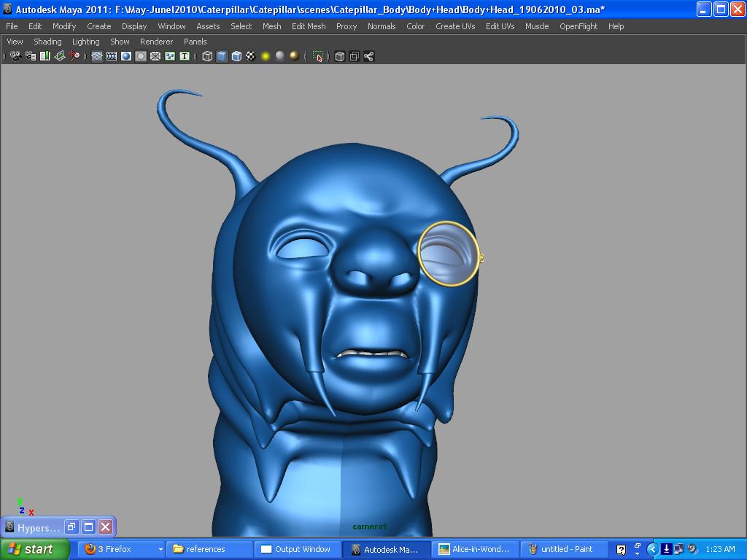Toggle the Safe Action overlay
747x560 pixels.
170,56
